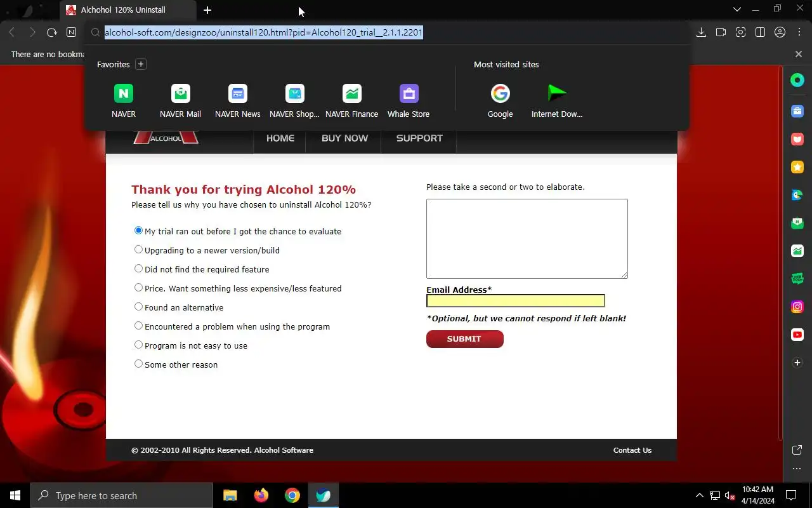812x508 pixels.
Task: Click the SUBMIT button
Action: coord(465,339)
